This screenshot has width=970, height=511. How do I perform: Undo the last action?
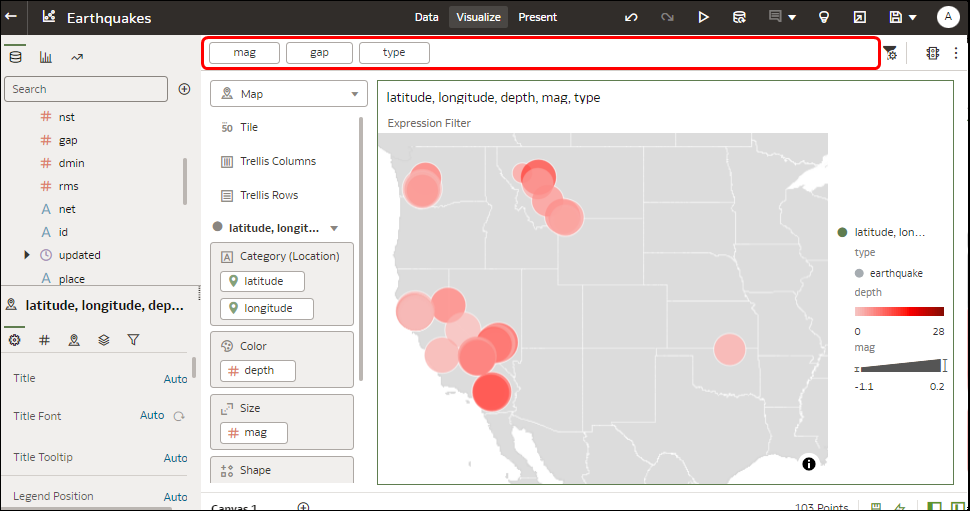(631, 17)
